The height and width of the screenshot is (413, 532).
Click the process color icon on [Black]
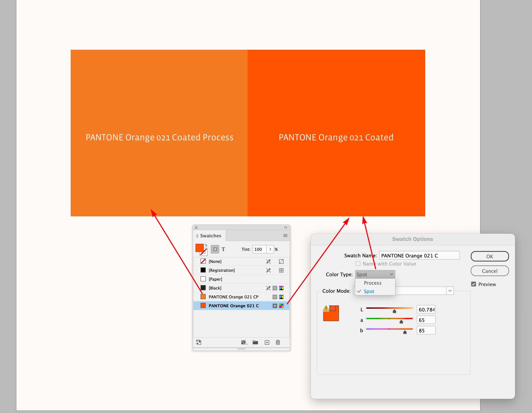point(275,288)
